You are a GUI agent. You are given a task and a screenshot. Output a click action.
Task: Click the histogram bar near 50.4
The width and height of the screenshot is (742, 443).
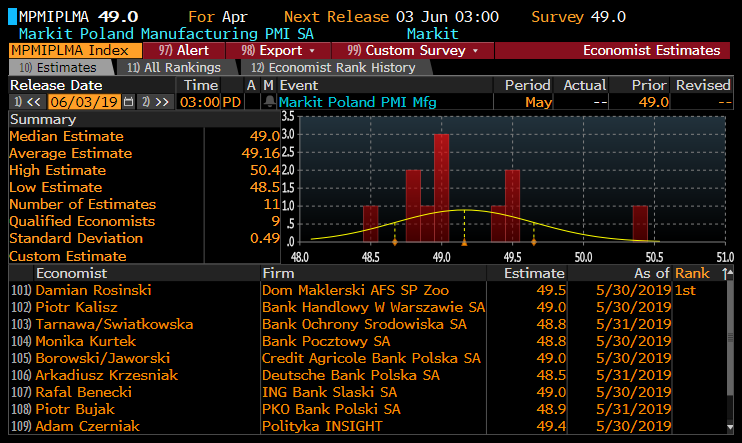[x=640, y=223]
